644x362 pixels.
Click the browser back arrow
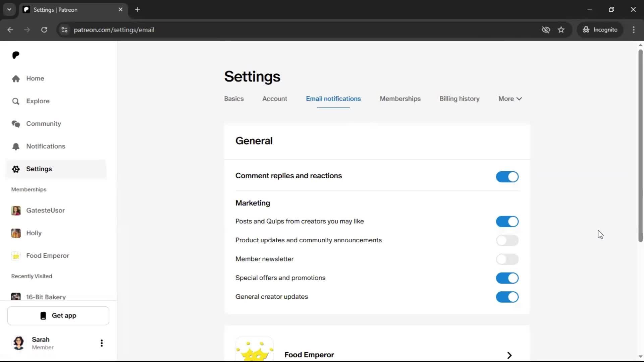pos(10,30)
